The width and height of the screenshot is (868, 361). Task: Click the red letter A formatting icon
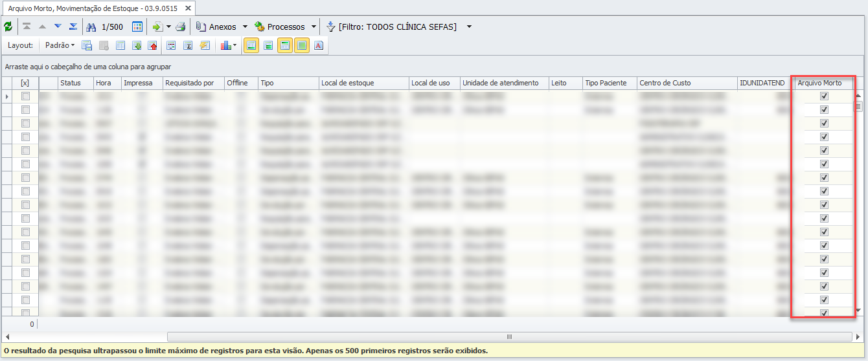tap(319, 45)
